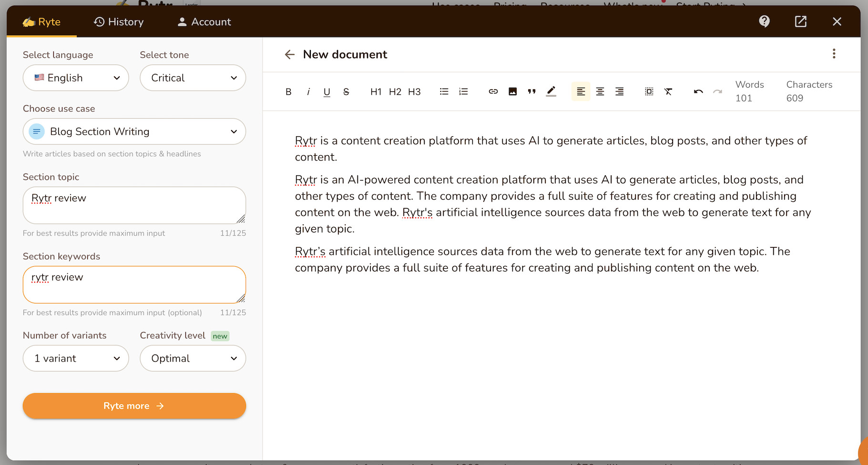
Task: Center align the text
Action: point(600,91)
